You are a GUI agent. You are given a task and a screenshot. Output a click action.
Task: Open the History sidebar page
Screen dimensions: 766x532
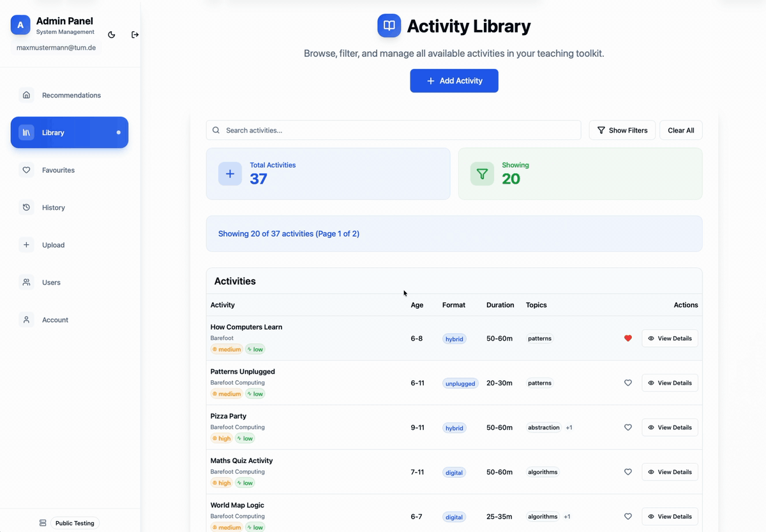click(x=54, y=207)
